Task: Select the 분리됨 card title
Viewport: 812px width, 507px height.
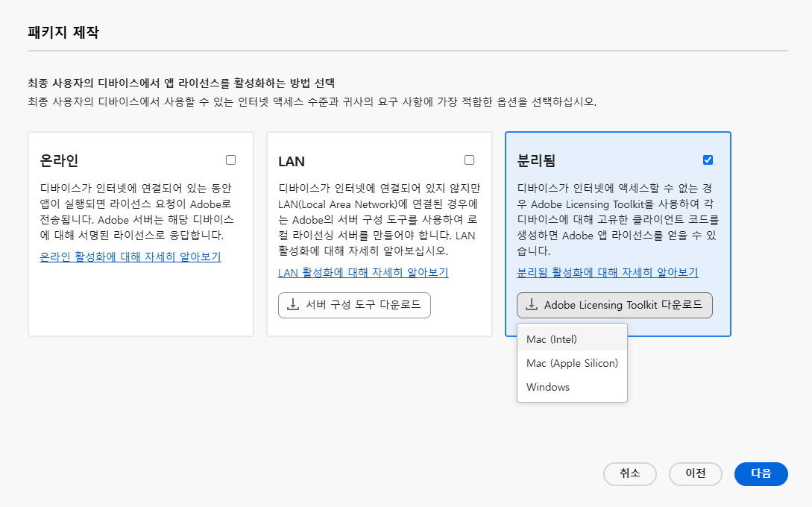Action: tap(536, 160)
